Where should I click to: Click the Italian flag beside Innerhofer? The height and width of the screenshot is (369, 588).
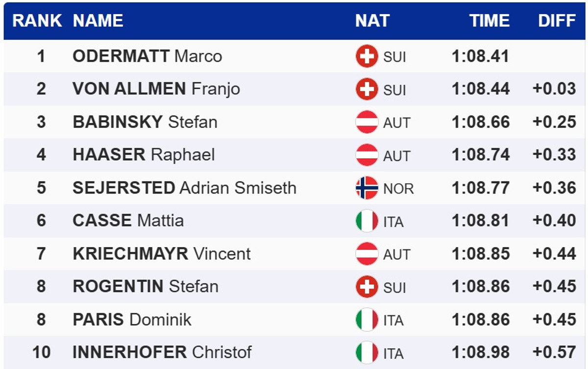coord(367,352)
